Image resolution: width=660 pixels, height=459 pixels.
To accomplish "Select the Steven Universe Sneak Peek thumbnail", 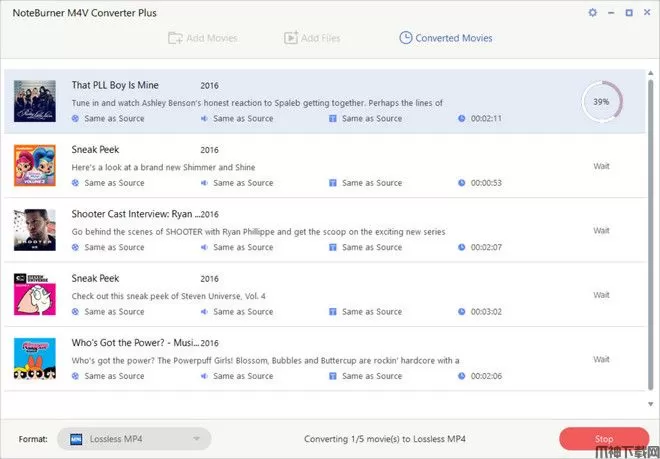I will pos(34,294).
